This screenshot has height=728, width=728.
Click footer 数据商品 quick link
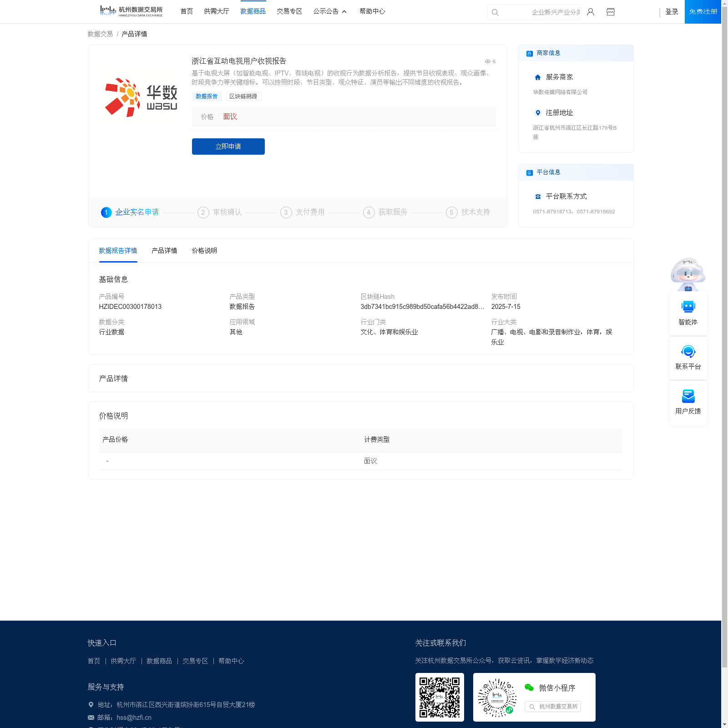click(159, 661)
